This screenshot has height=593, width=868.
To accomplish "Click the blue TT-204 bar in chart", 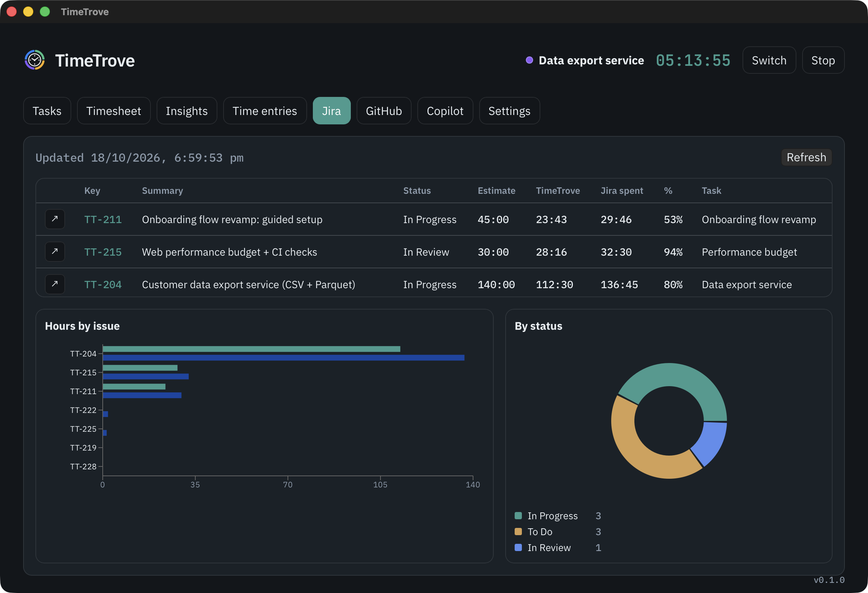I will pos(284,358).
